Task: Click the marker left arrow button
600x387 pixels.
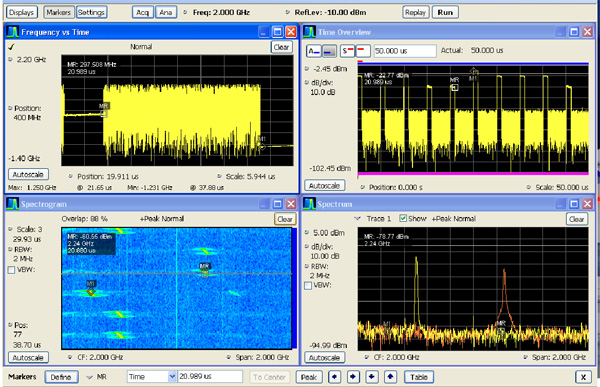Action: pos(334,377)
